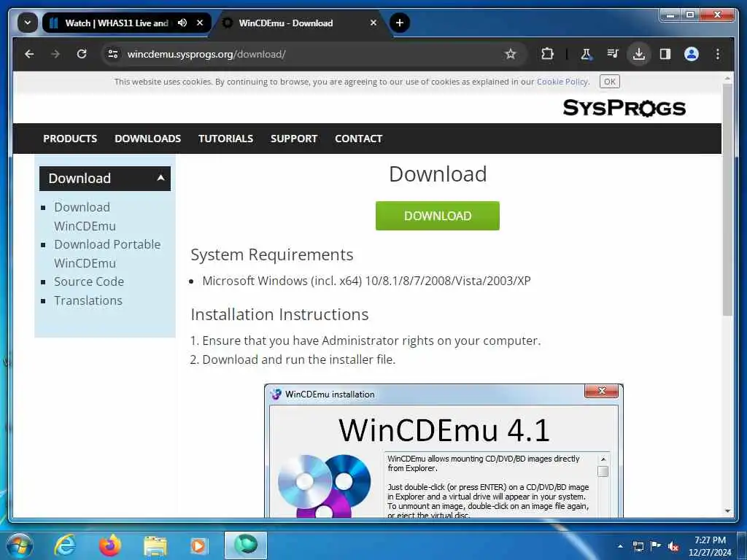
Task: Open the SUPPORT menu
Action: [x=294, y=139]
